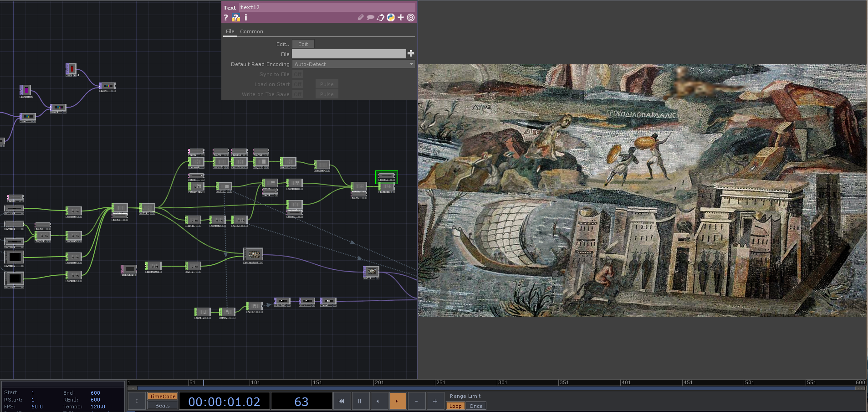Select the purple mosaic node near right edge

371,272
